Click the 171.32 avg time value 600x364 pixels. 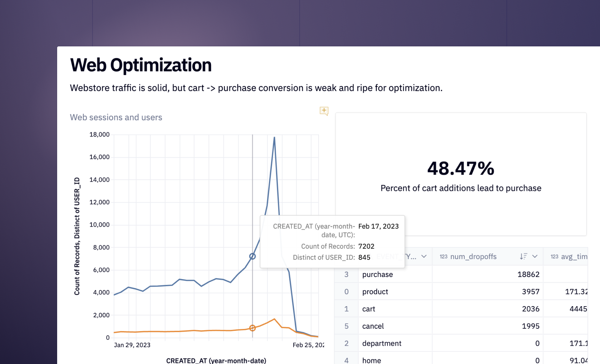point(576,292)
